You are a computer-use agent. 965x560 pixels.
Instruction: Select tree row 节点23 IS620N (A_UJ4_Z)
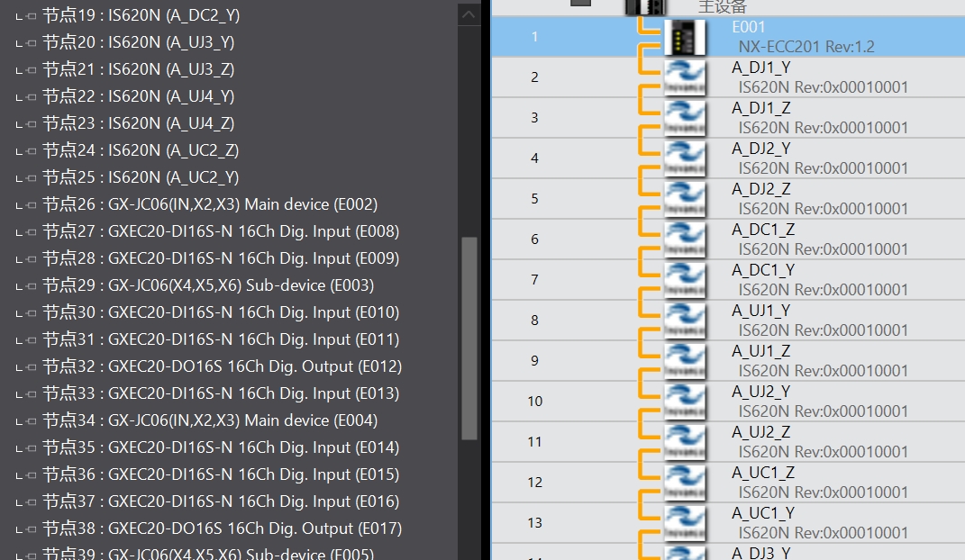point(139,123)
